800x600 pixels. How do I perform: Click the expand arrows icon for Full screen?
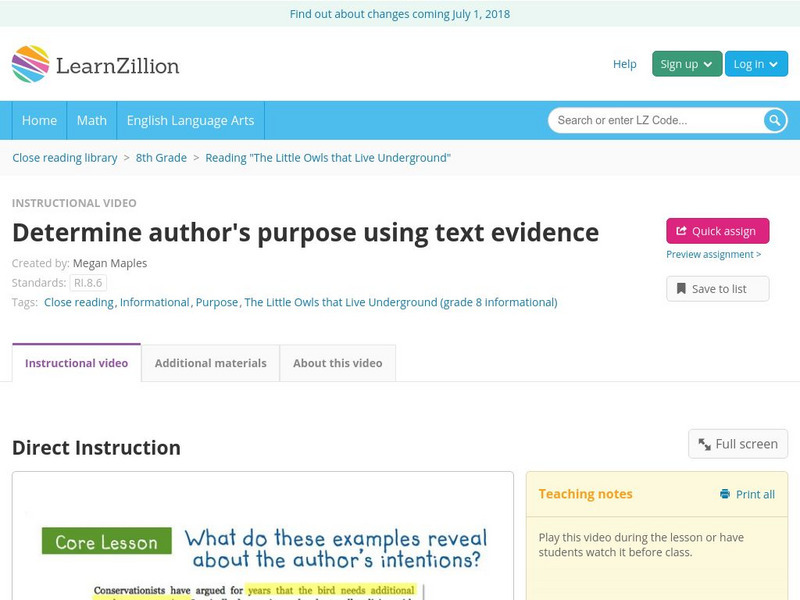[705, 444]
